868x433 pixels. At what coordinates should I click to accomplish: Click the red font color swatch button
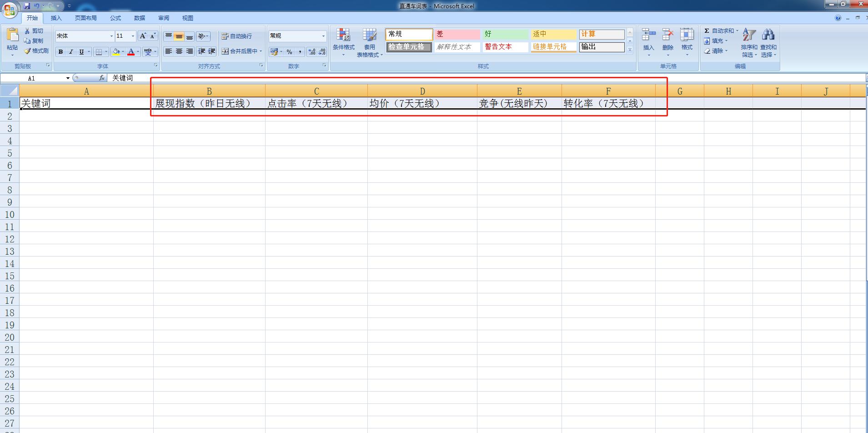(x=131, y=52)
